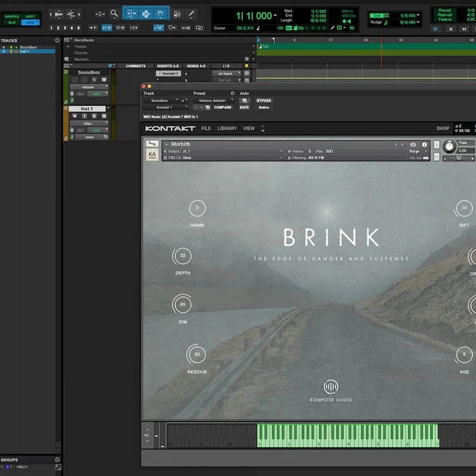
Task: Adjust the GRIME knob in BRINK
Action: point(197,208)
